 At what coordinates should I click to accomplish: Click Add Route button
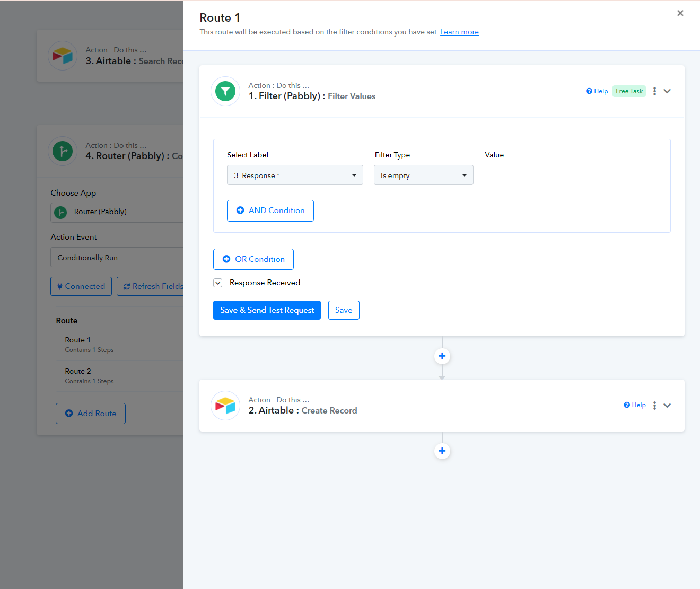pyautogui.click(x=91, y=414)
